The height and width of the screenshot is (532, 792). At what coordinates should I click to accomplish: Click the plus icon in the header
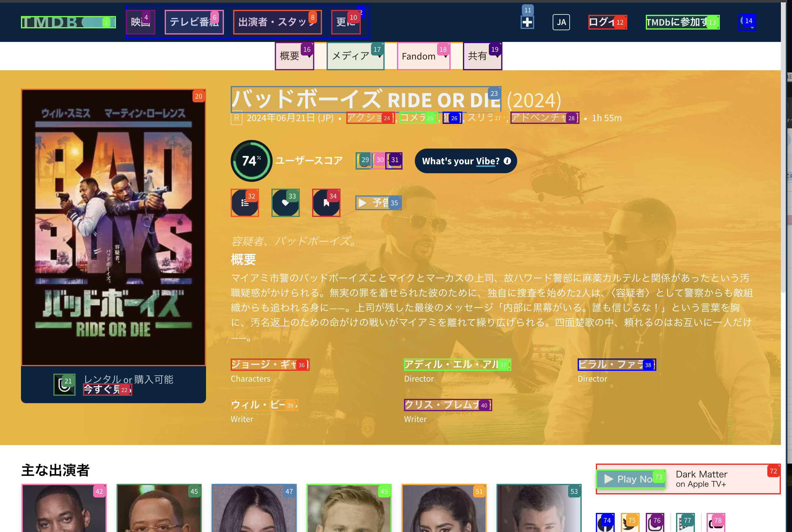[527, 23]
